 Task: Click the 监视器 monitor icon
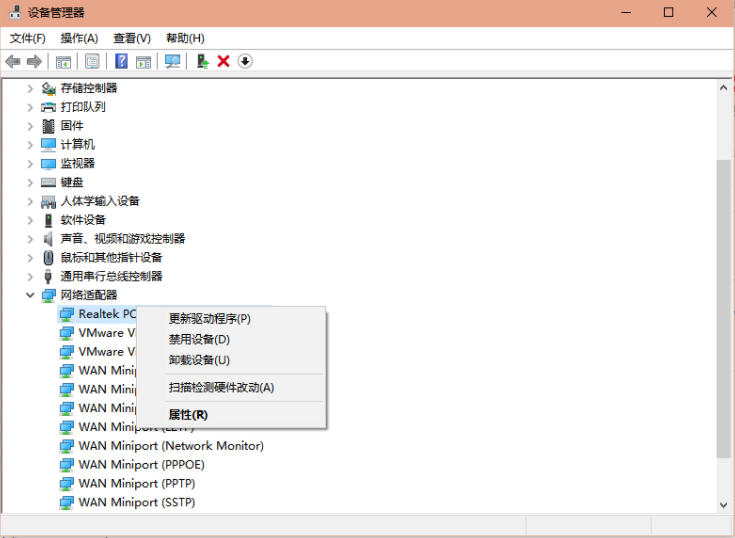[x=48, y=164]
